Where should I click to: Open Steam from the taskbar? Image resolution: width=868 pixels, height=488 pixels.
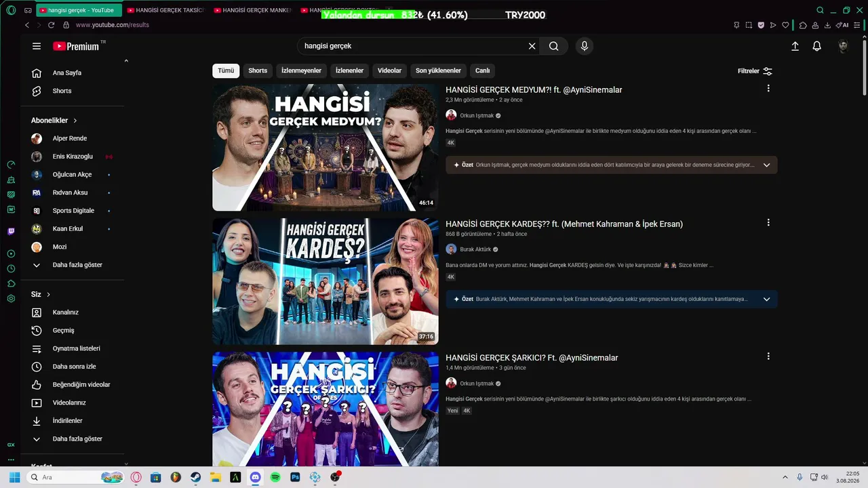(195, 477)
